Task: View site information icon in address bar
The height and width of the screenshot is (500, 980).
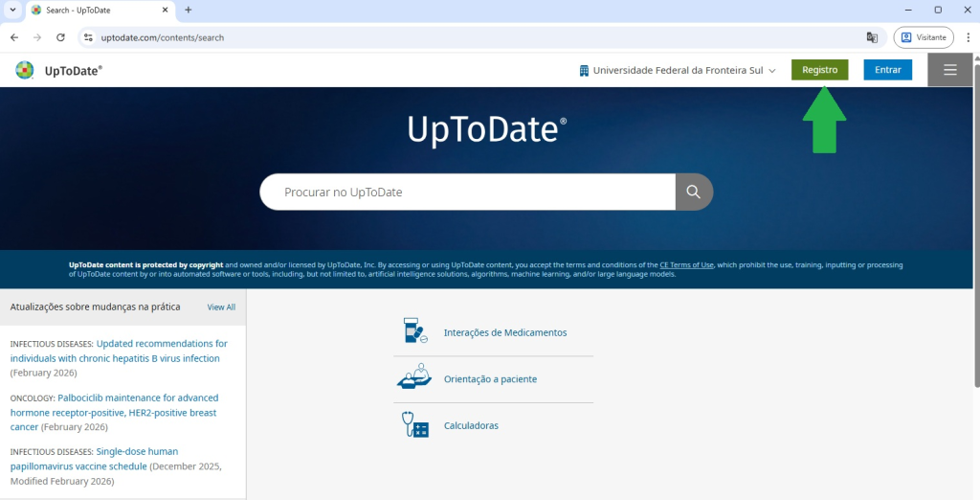Action: coord(88,37)
